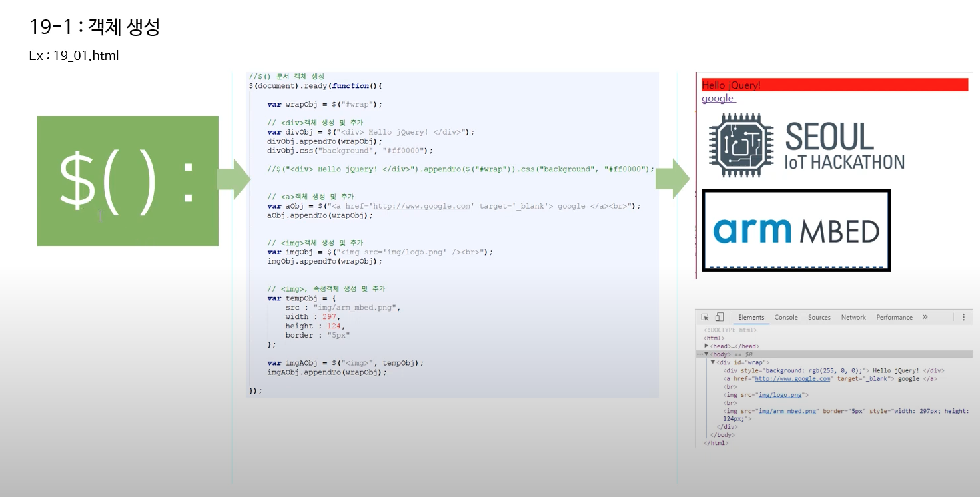This screenshot has width=980, height=497.
Task: Toggle the DevTools device toolbar icon
Action: click(720, 317)
